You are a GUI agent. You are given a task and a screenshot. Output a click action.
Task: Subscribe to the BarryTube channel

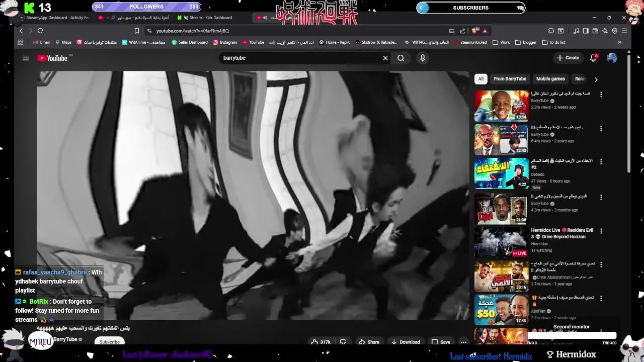[x=109, y=342]
